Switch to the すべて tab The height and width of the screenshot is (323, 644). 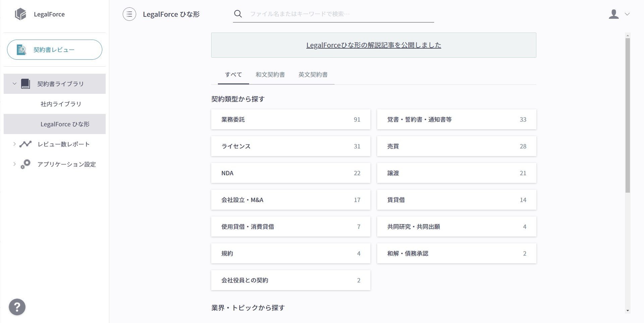(x=233, y=74)
